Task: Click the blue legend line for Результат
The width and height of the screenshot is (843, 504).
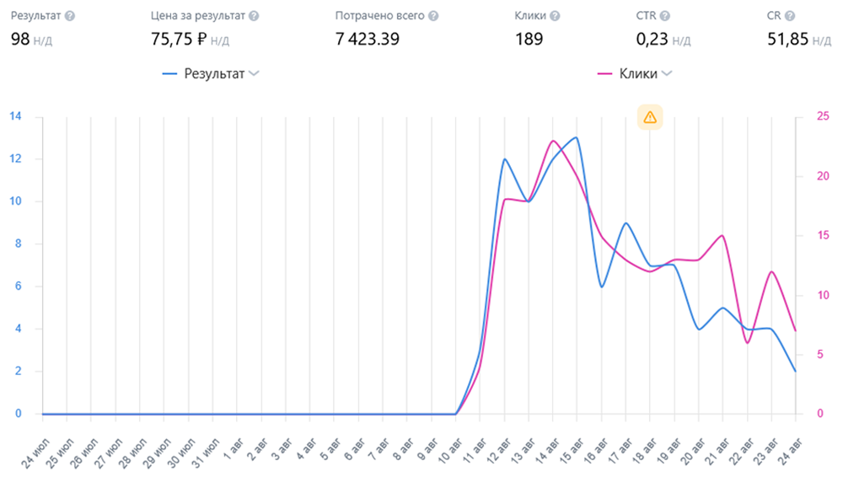Action: 169,74
